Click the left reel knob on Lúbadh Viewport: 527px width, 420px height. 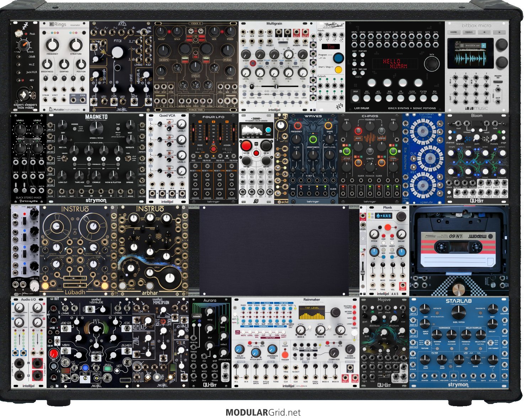[x=57, y=226]
